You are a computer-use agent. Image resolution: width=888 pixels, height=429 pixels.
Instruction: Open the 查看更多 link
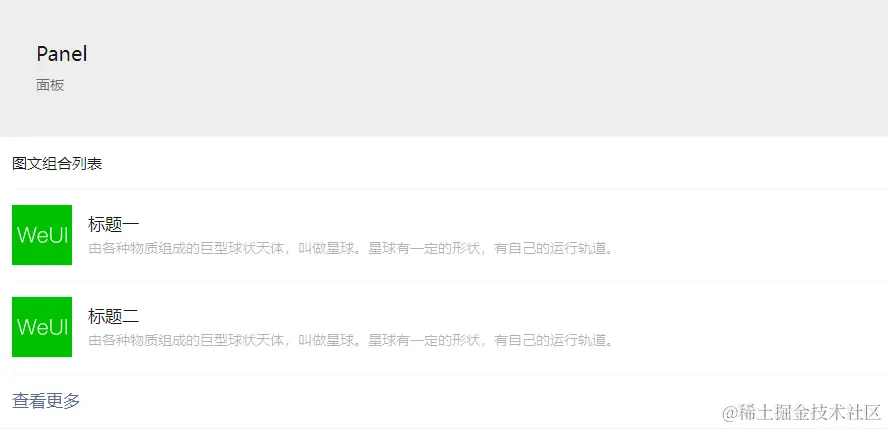pyautogui.click(x=46, y=401)
